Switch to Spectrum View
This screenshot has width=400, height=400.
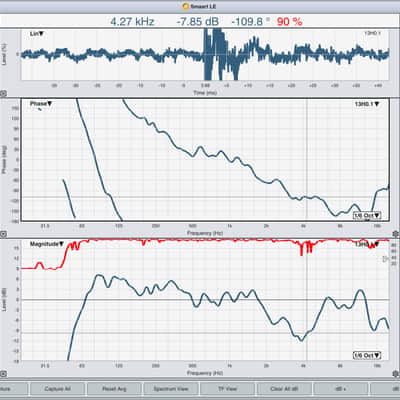[x=171, y=389]
